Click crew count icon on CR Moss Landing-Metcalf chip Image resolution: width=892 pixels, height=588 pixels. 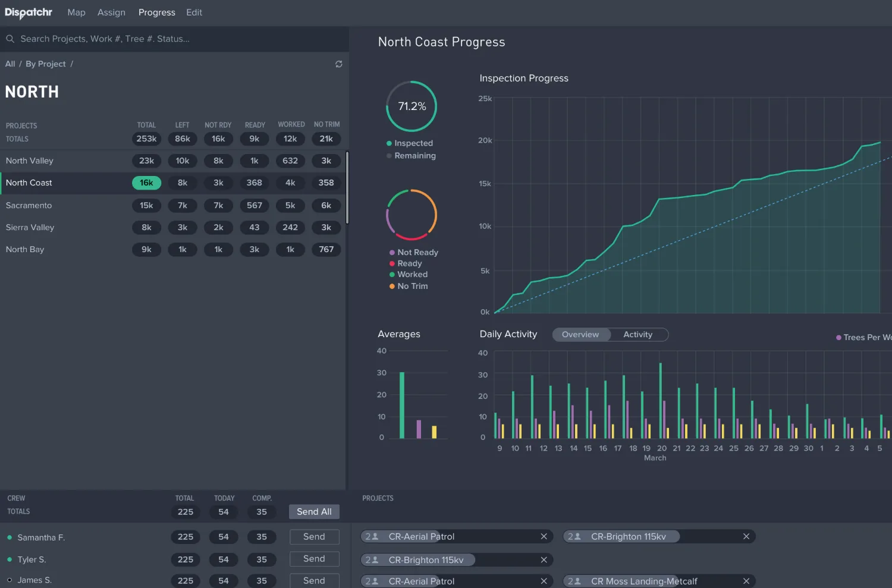(x=574, y=581)
